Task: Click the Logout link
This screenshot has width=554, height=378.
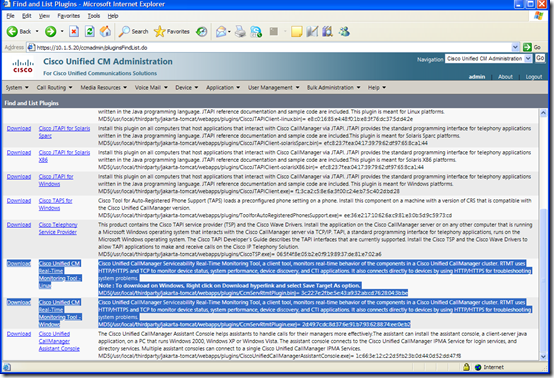Action: (534, 77)
